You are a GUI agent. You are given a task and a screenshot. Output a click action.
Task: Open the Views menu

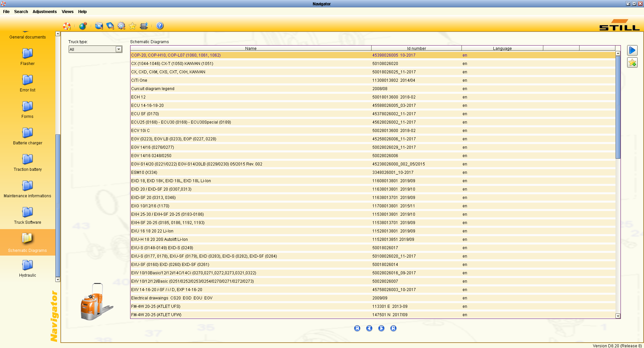coord(67,11)
